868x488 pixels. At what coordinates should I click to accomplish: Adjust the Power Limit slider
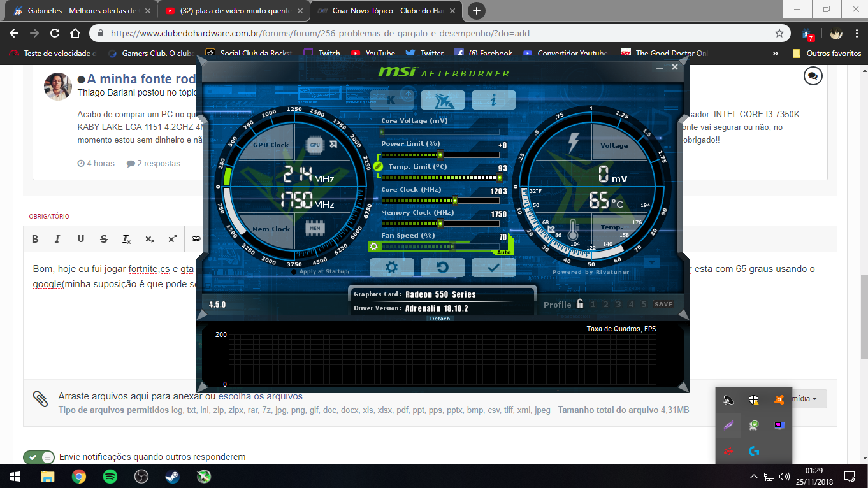coord(440,155)
